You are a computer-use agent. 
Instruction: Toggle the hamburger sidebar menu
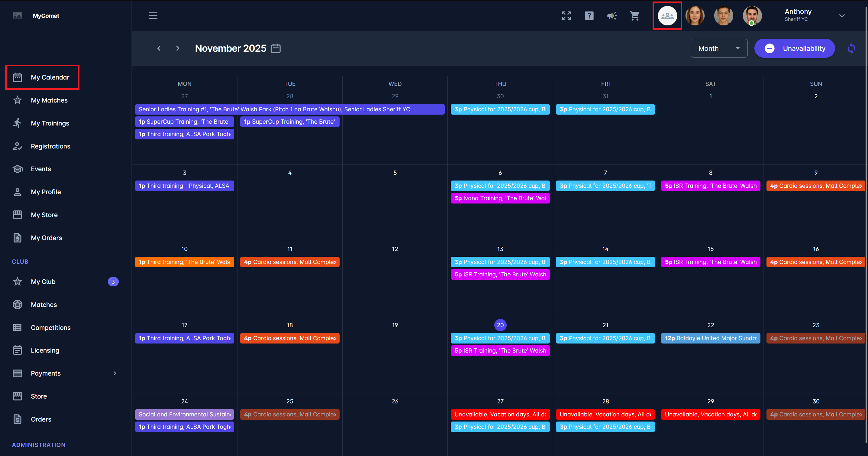coord(153,15)
